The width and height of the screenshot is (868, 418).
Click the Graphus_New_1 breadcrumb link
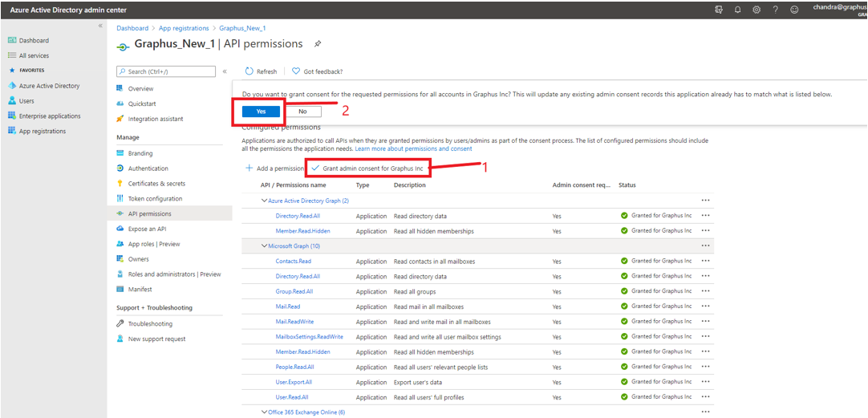coord(242,28)
